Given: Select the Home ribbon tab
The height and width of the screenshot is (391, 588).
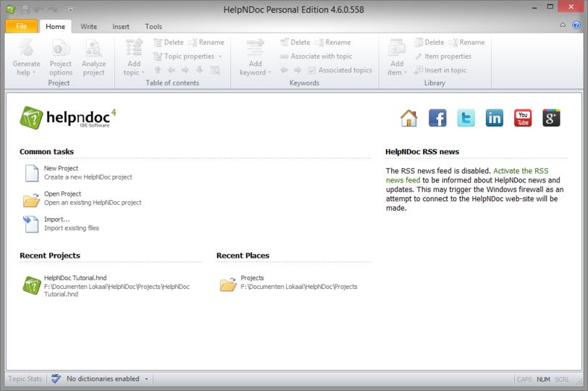Looking at the screenshot, I should coord(55,26).
